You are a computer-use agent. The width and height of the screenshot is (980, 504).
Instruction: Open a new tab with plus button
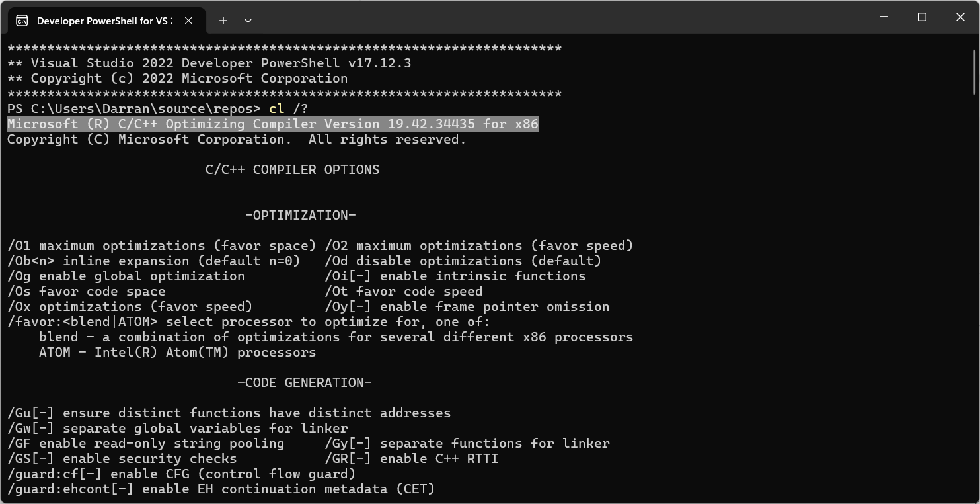(x=223, y=21)
